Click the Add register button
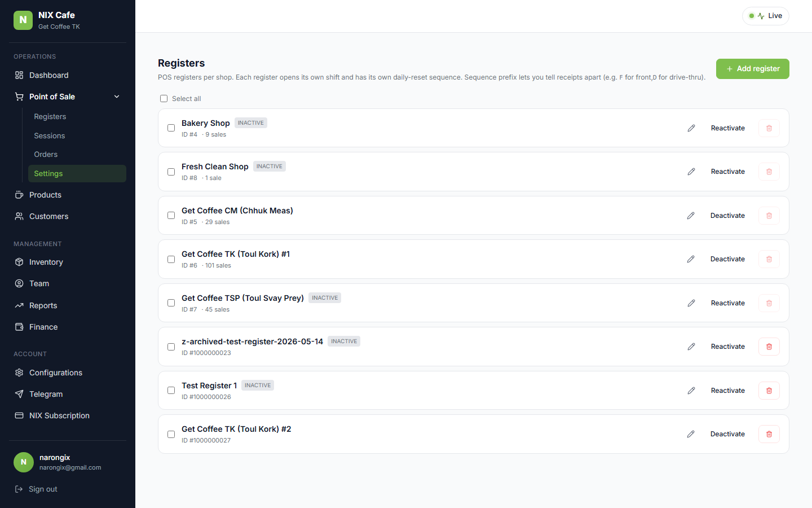812x508 pixels. (x=753, y=69)
